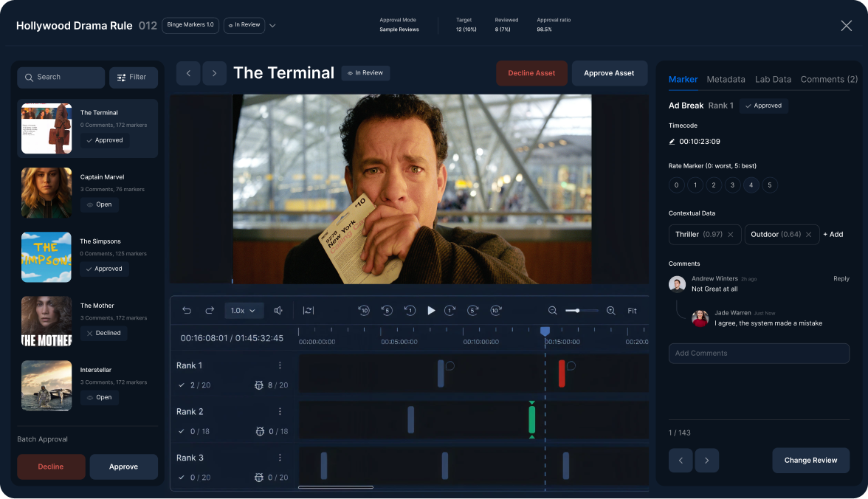Click the redo arrow icon
This screenshot has width=868, height=499.
[x=210, y=311]
